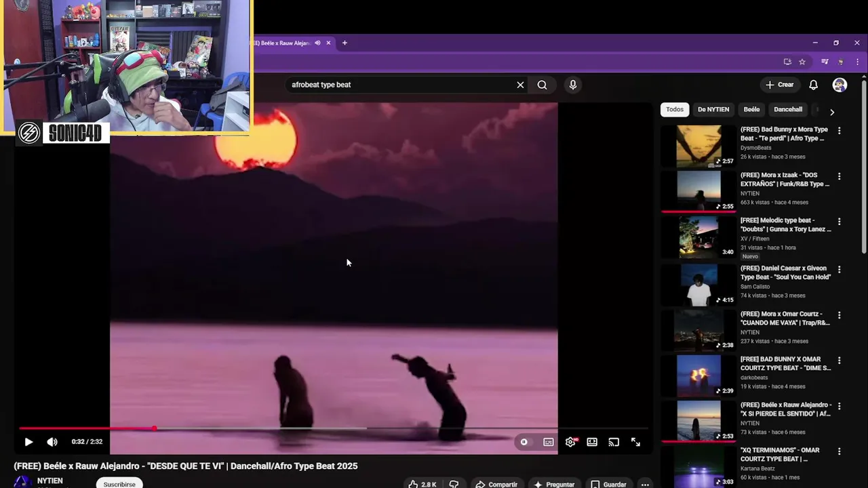Open 'CUANDO ME VAYA' video thumbnail
Image resolution: width=868 pixels, height=488 pixels.
pyautogui.click(x=698, y=330)
